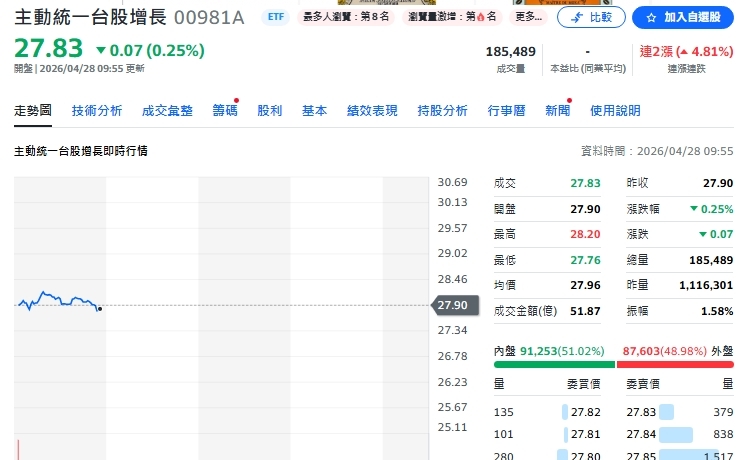Open the 籌碼 tab
739x460 pixels.
pyautogui.click(x=225, y=111)
